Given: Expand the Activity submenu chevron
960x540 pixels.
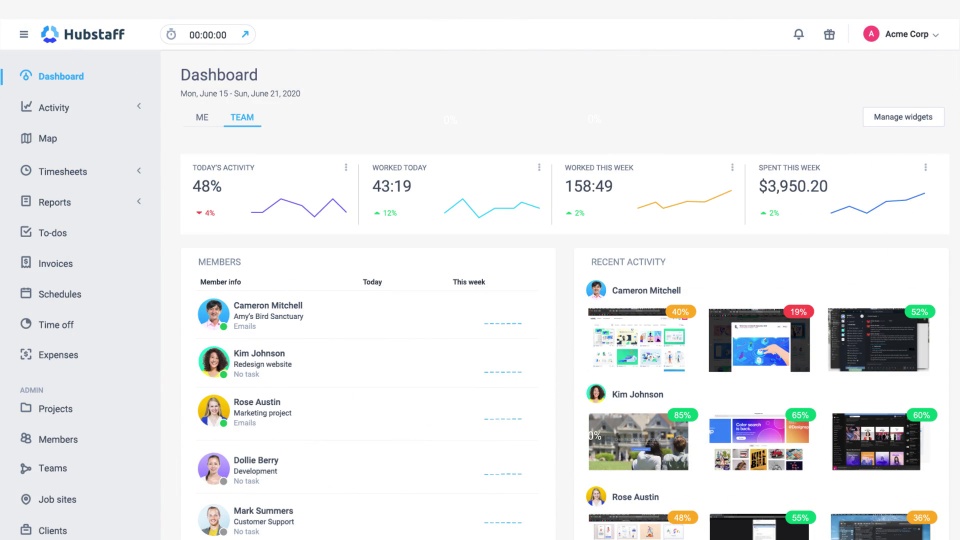Looking at the screenshot, I should pyautogui.click(x=139, y=107).
